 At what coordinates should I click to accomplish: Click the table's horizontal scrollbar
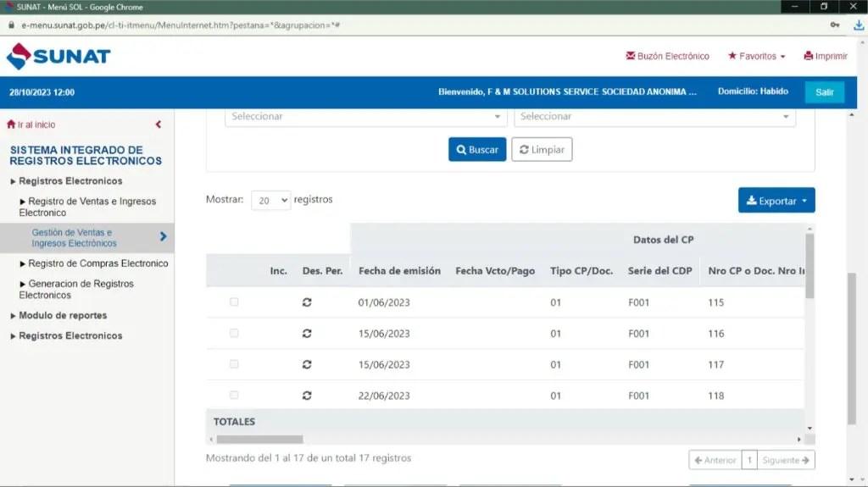point(259,440)
